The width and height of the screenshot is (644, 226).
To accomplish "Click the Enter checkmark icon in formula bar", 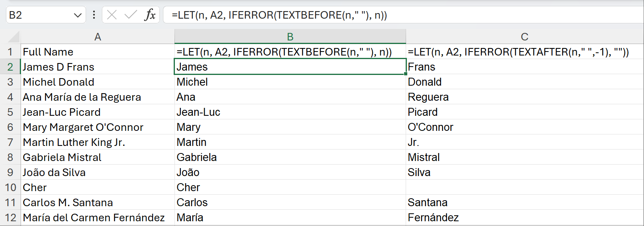I will tap(130, 15).
